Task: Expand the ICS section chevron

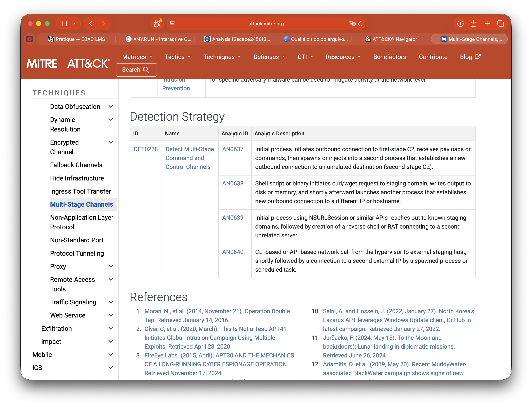Action: 111,368
